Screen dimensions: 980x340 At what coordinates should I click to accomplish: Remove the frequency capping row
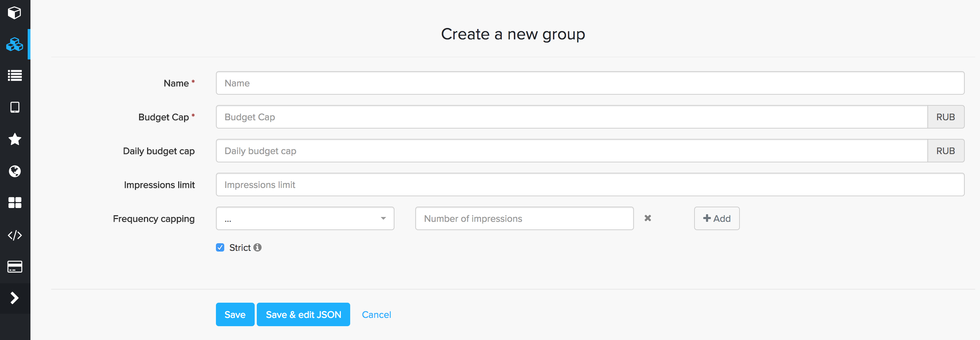pyautogui.click(x=647, y=218)
